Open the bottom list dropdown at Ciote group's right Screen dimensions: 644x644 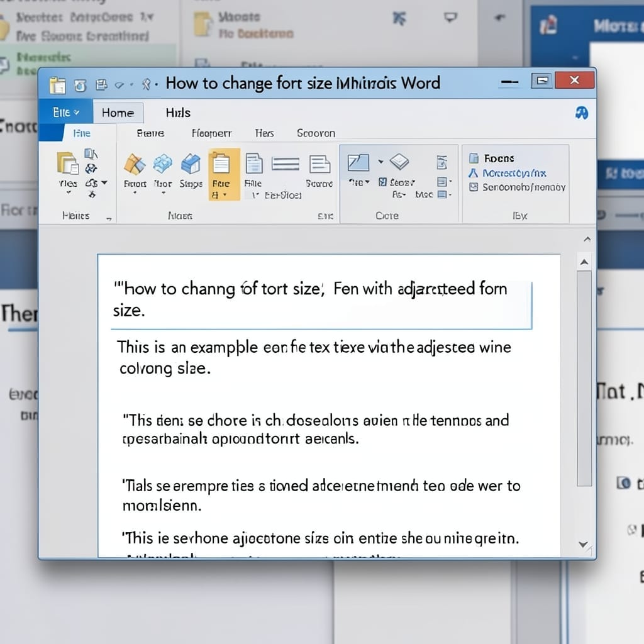click(445, 194)
